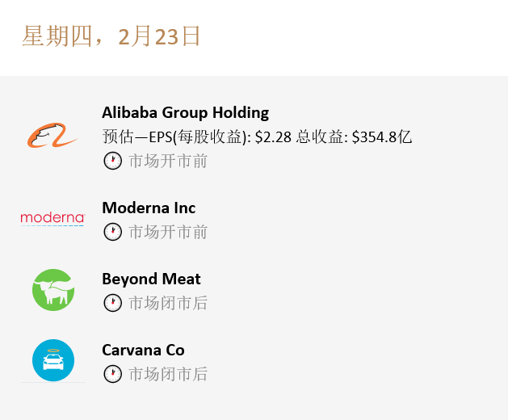Click the 总收益 $354.8亿 revenue figure
Image resolution: width=508 pixels, height=420 pixels.
point(355,137)
